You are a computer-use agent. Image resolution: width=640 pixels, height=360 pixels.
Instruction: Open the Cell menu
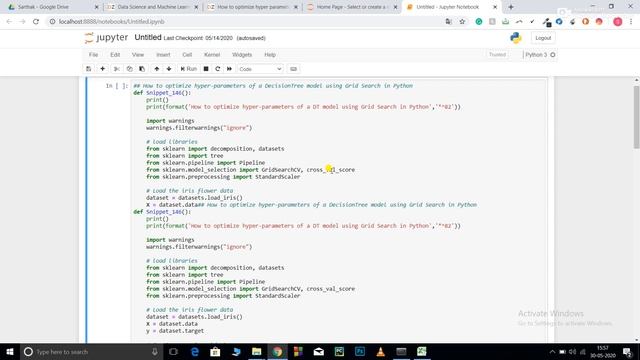[x=187, y=55]
